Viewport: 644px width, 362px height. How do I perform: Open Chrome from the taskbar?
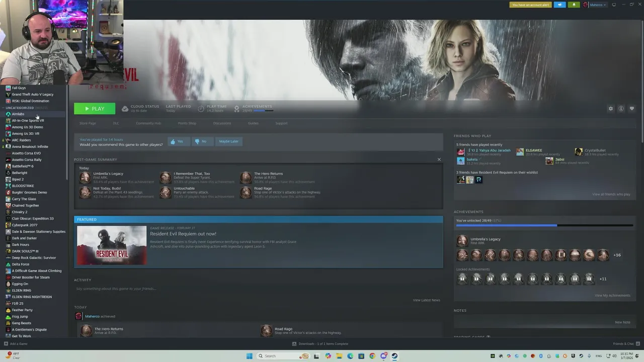point(372,356)
